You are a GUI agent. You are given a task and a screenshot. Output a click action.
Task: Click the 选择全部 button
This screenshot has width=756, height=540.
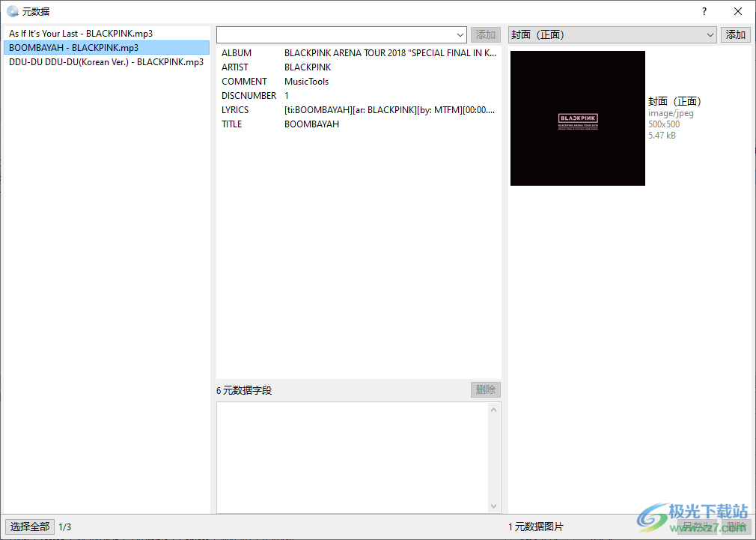(x=30, y=527)
